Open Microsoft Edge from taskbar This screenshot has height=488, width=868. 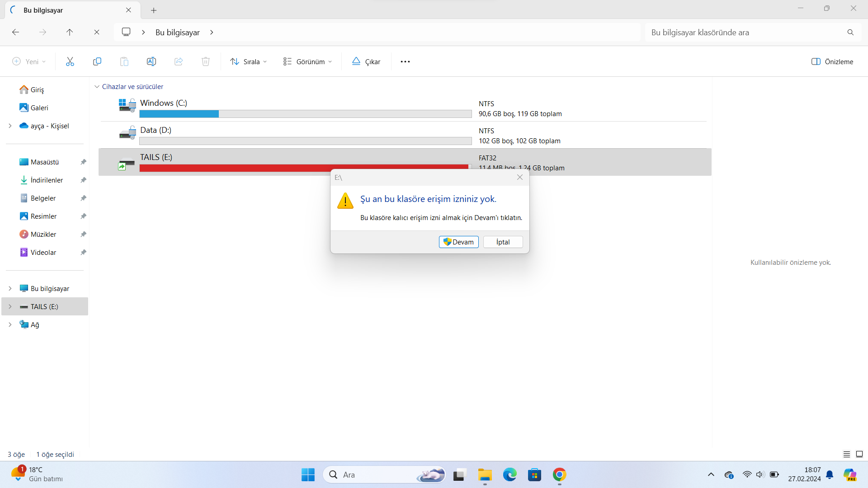(509, 475)
